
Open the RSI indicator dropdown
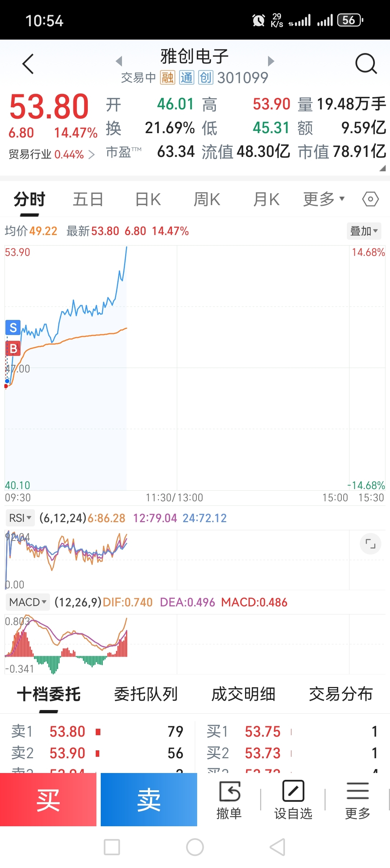click(20, 518)
